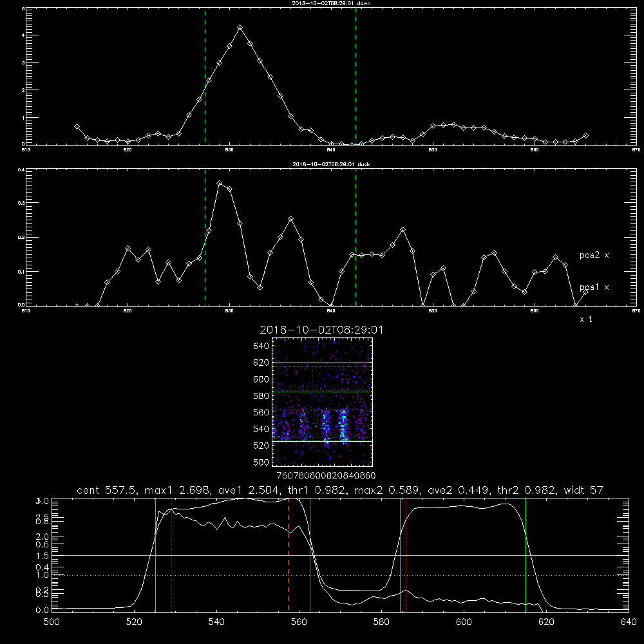Click the orange dashed centre line in the bottom plot
Screen dimensions: 644x644
pos(289,554)
